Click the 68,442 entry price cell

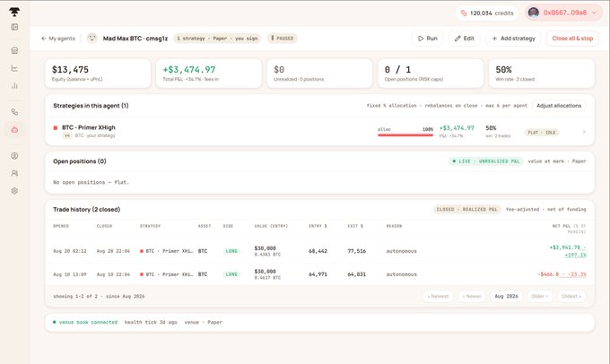pyautogui.click(x=318, y=251)
